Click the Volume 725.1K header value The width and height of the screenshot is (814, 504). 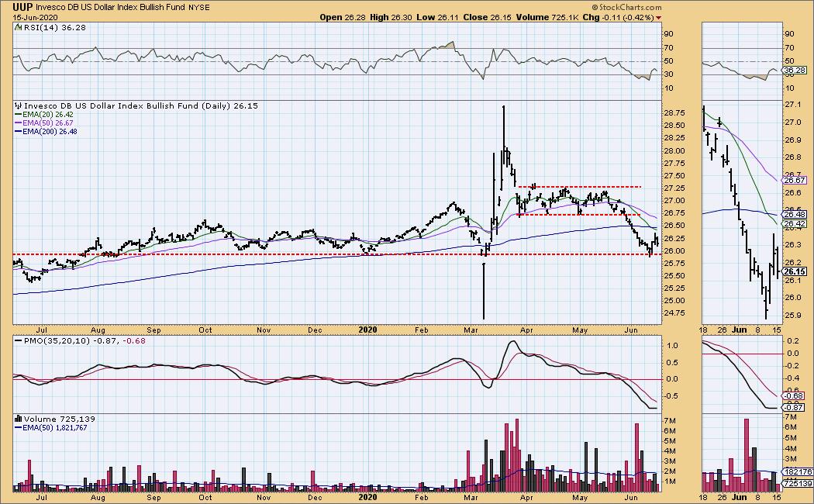pyautogui.click(x=547, y=17)
